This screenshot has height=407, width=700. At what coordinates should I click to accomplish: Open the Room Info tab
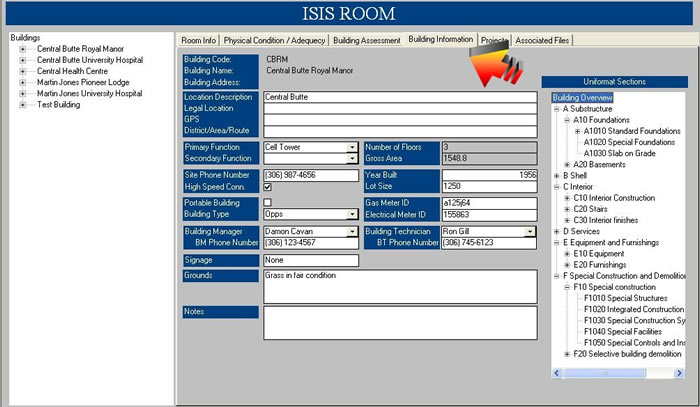[199, 40]
